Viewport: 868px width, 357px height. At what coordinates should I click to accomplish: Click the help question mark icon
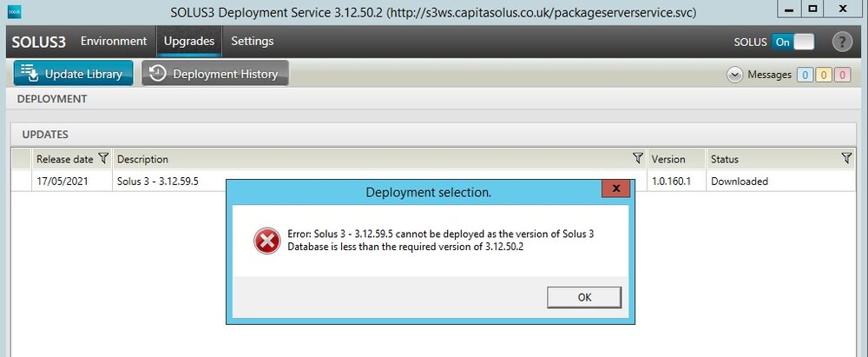click(842, 43)
